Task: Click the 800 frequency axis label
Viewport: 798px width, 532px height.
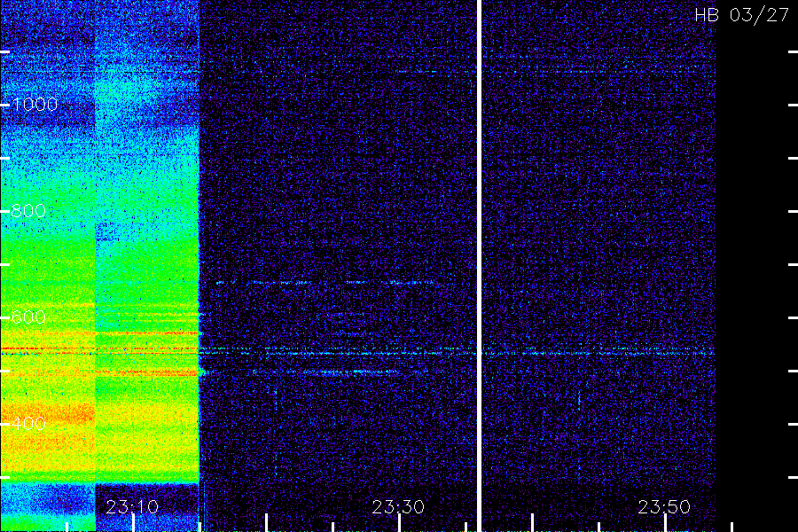Action: pos(28,211)
